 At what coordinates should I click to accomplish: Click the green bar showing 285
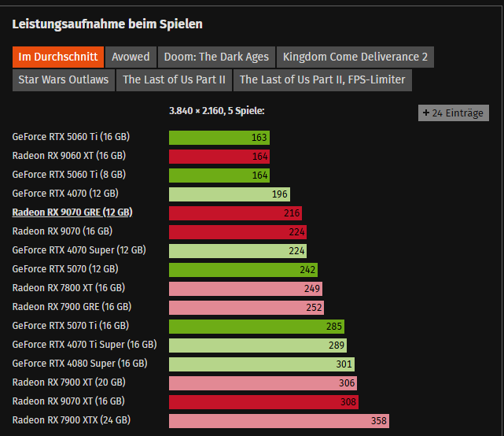(257, 327)
